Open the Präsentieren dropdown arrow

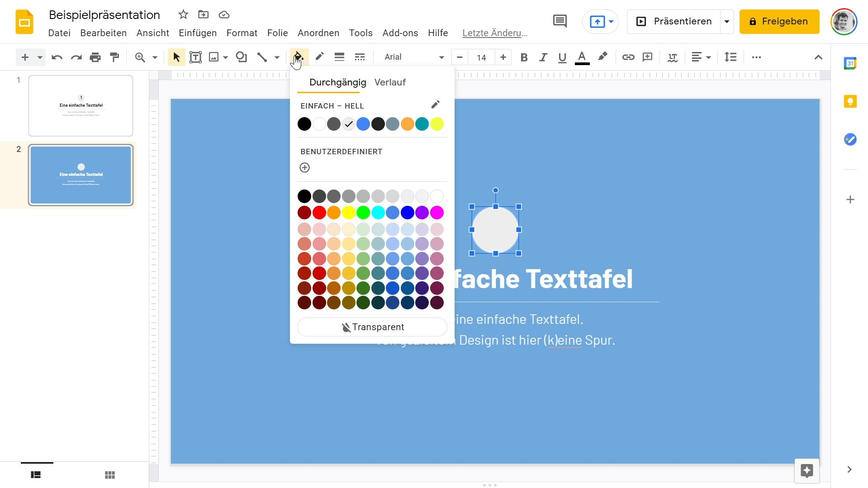[x=727, y=21]
